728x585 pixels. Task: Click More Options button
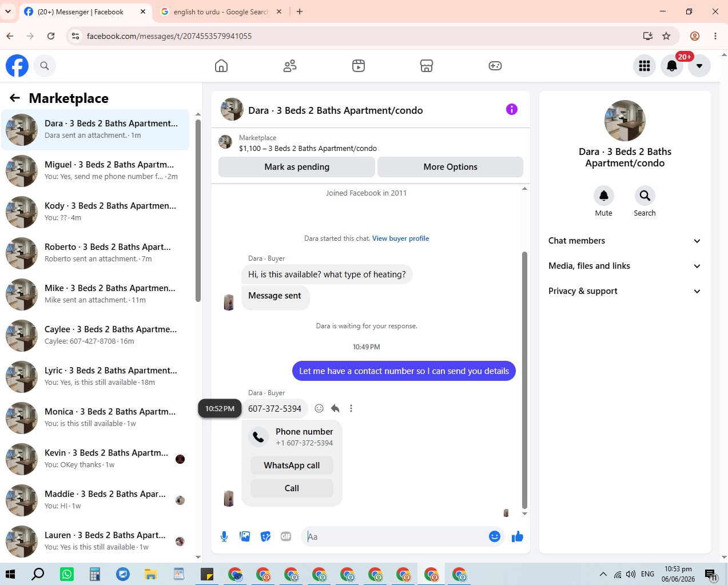point(450,167)
